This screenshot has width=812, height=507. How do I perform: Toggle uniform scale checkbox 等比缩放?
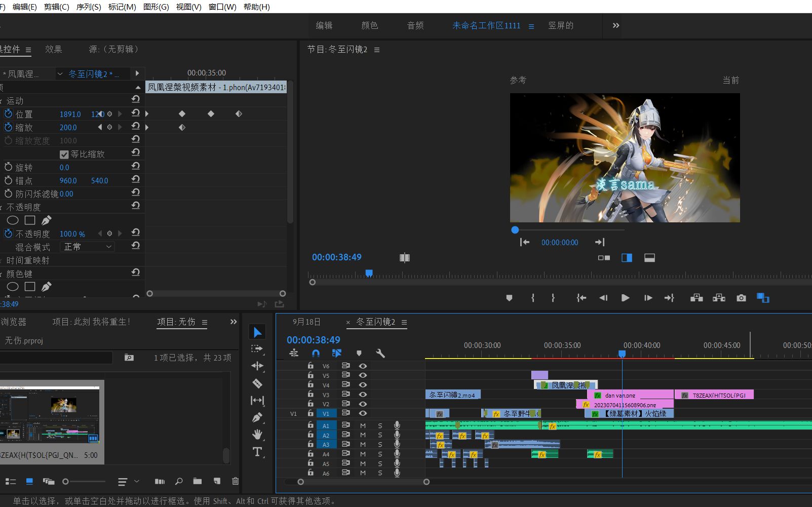pos(64,154)
